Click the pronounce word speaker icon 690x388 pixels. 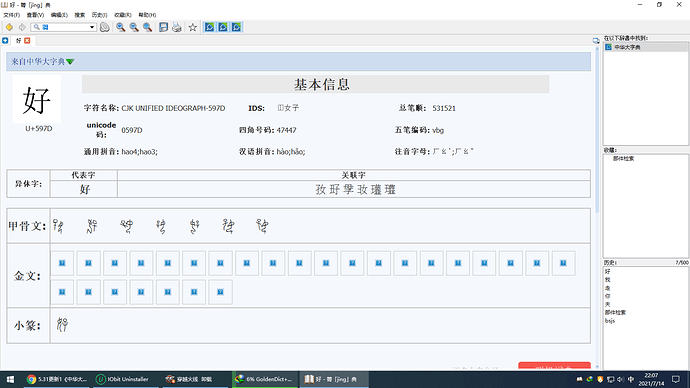click(x=105, y=27)
